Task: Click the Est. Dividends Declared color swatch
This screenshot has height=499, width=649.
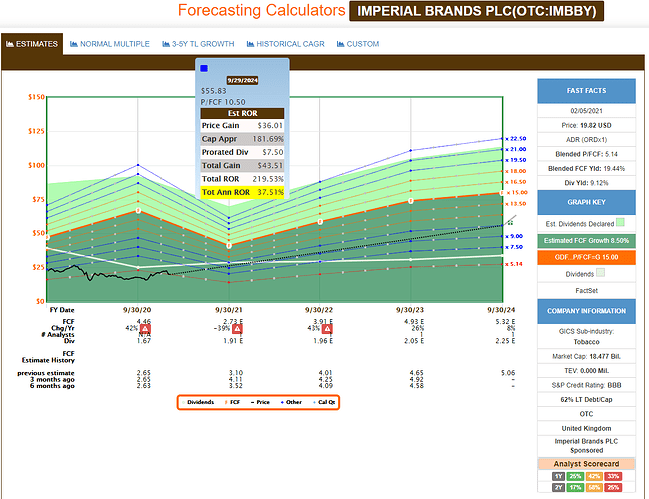Action: click(620, 223)
